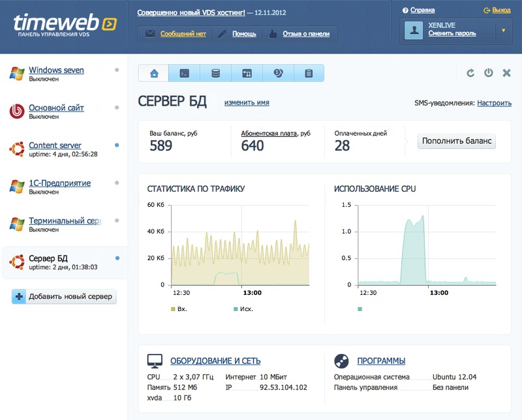Viewport: 522px width, 420px height.
Task: Select the 1С-Предприятие server
Action: (x=59, y=183)
